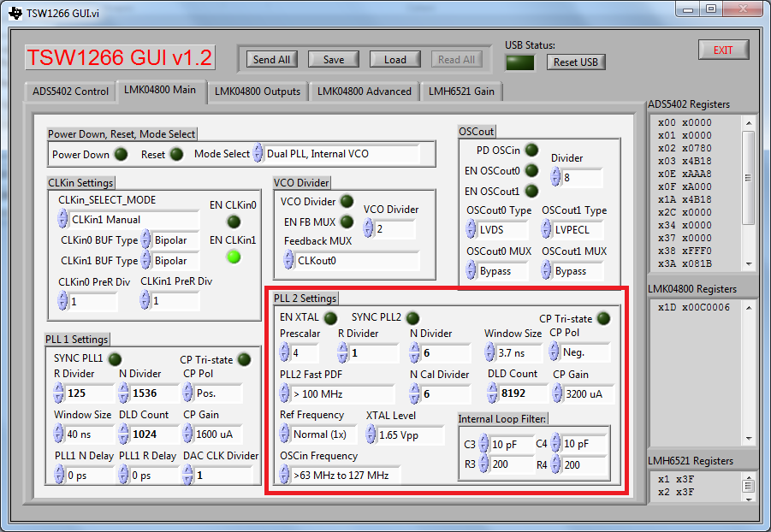Open the LMK04800 Outputs tab

click(258, 92)
